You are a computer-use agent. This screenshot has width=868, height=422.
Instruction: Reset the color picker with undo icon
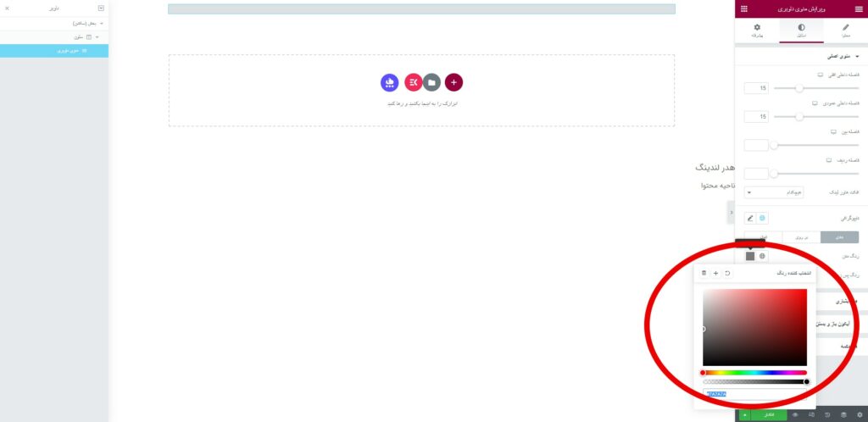pos(727,273)
